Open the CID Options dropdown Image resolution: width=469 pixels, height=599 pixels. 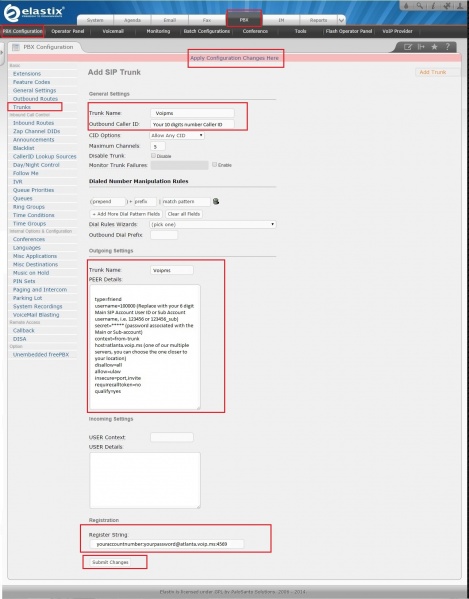[x=177, y=136]
